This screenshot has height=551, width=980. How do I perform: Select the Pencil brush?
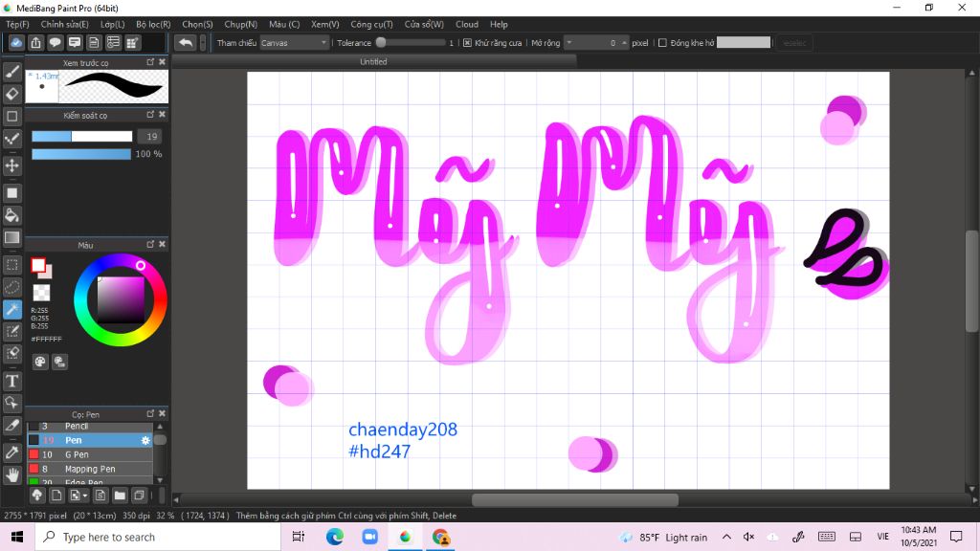(90, 427)
